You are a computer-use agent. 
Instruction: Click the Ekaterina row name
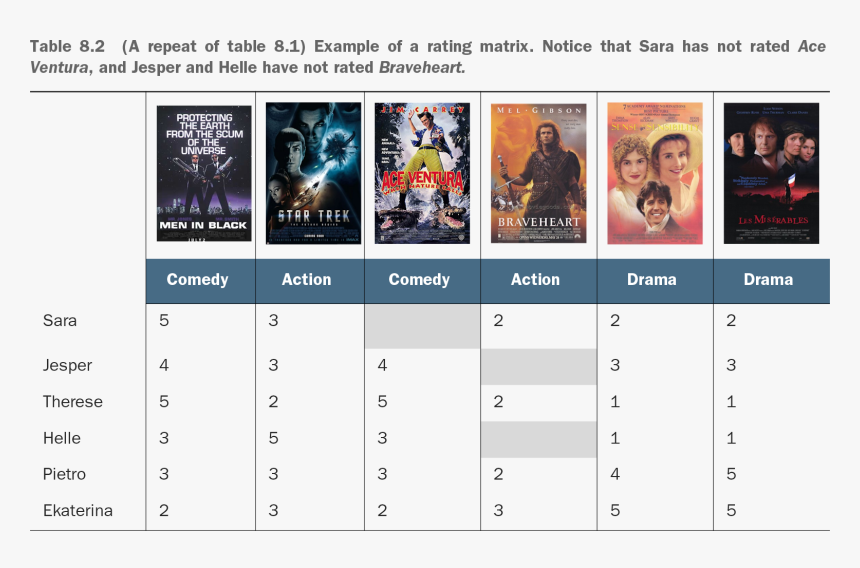[x=77, y=511]
